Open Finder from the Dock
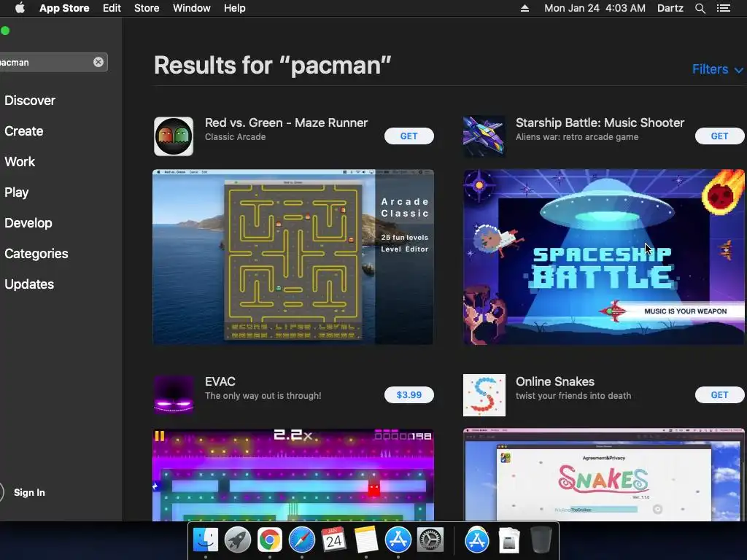 pos(205,540)
